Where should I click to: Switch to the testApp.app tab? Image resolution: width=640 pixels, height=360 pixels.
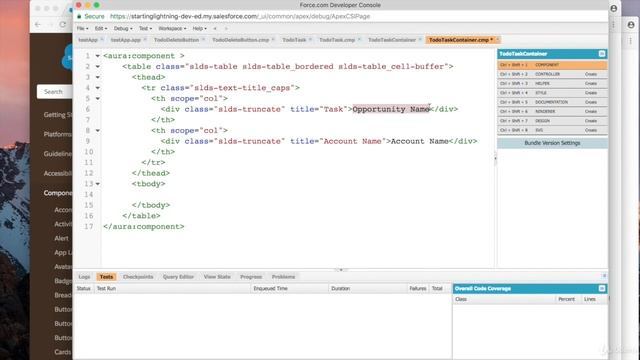tap(126, 40)
